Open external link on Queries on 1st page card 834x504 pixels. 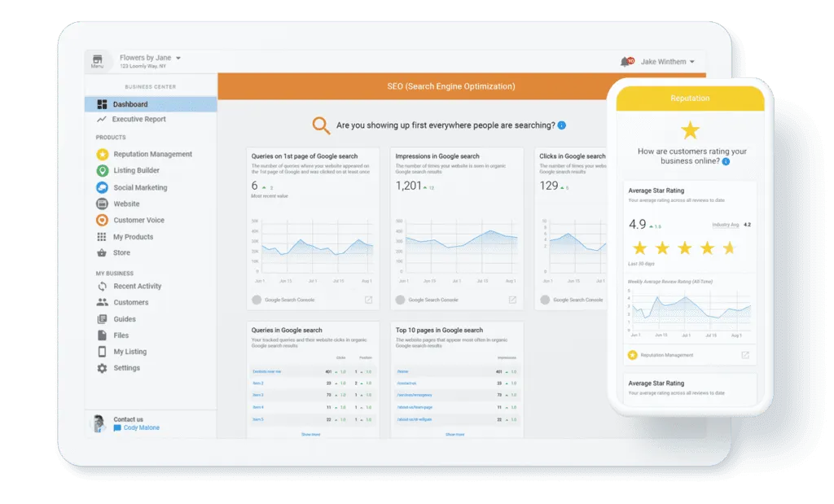pyautogui.click(x=368, y=300)
